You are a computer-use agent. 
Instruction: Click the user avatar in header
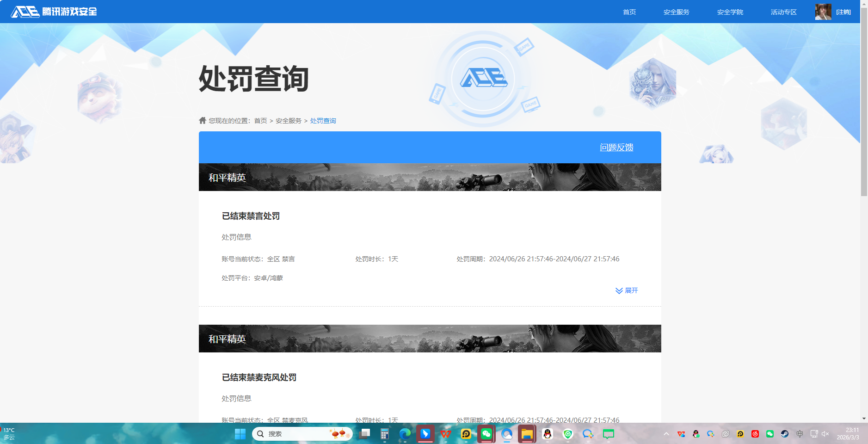tap(823, 12)
